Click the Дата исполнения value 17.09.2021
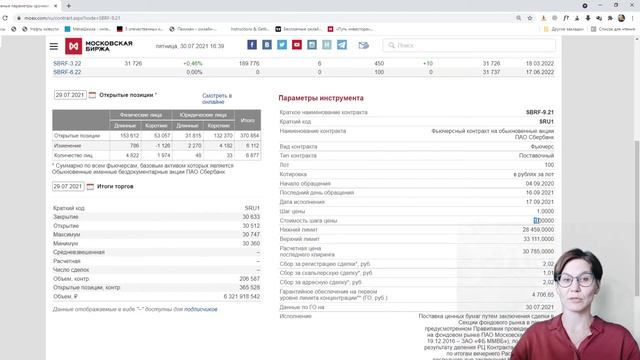This screenshot has width=640, height=360. 540,202
